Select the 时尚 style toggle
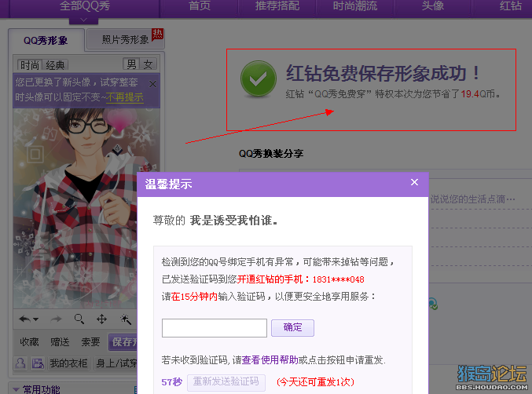This screenshot has width=532, height=394. click(x=30, y=64)
